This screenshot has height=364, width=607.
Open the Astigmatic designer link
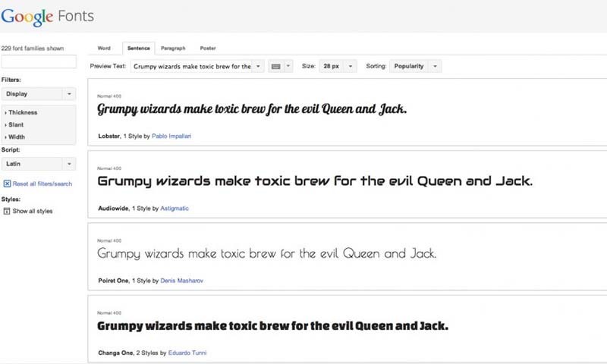175,209
